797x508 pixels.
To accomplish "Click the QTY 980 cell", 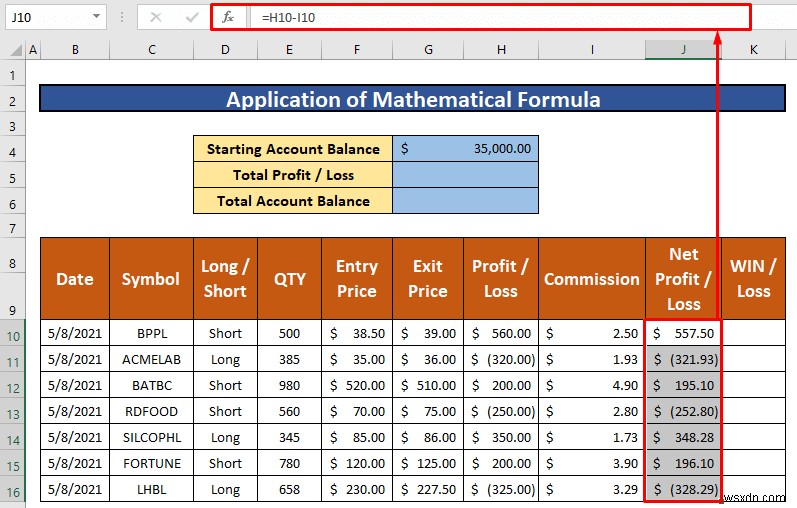I will point(289,385).
